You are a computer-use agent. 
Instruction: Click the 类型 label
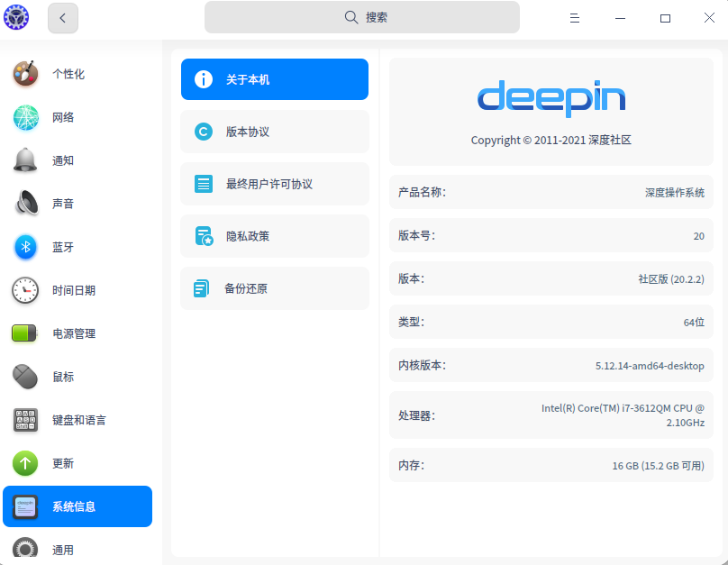click(x=411, y=322)
